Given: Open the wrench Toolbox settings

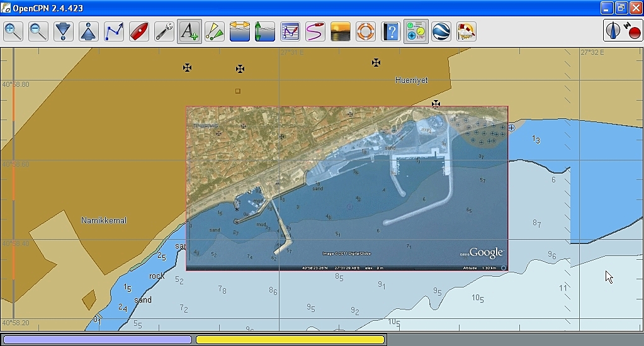Looking at the screenshot, I should (164, 31).
